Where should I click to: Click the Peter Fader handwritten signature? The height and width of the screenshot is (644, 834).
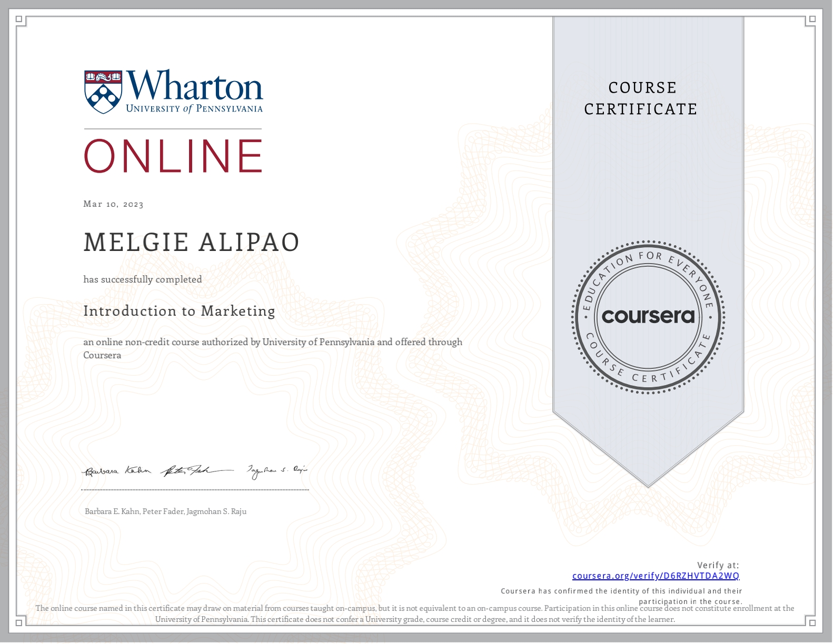(x=197, y=470)
